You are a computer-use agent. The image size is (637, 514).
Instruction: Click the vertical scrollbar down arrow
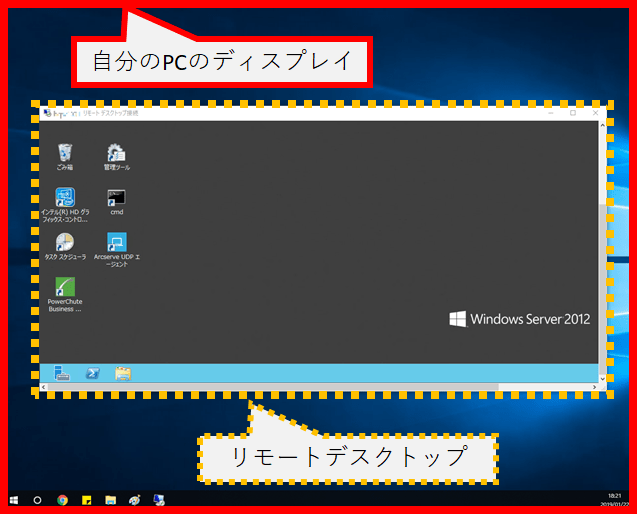(602, 378)
